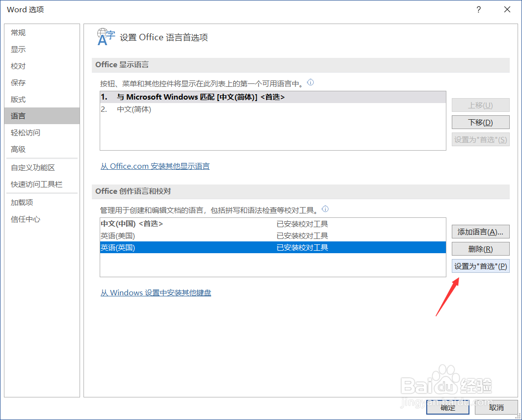Screen dimensions: 522x420
Task: Click the display language 设置为"首选"(S) button
Action: (x=480, y=140)
